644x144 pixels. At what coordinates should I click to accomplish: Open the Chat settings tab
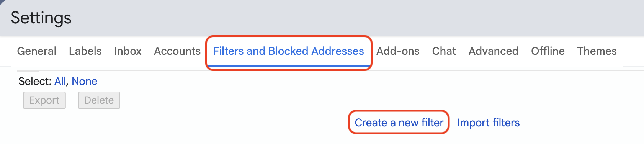pos(444,51)
